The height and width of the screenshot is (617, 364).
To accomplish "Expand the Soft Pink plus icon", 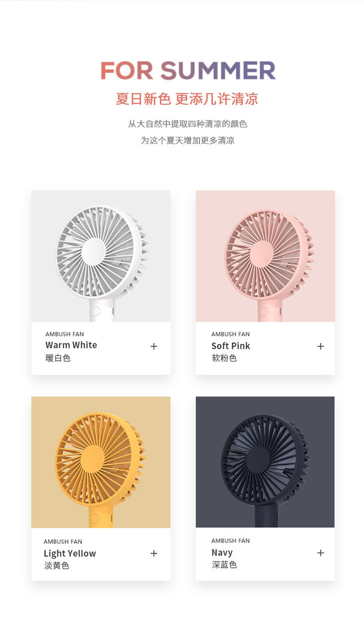I will [x=320, y=346].
